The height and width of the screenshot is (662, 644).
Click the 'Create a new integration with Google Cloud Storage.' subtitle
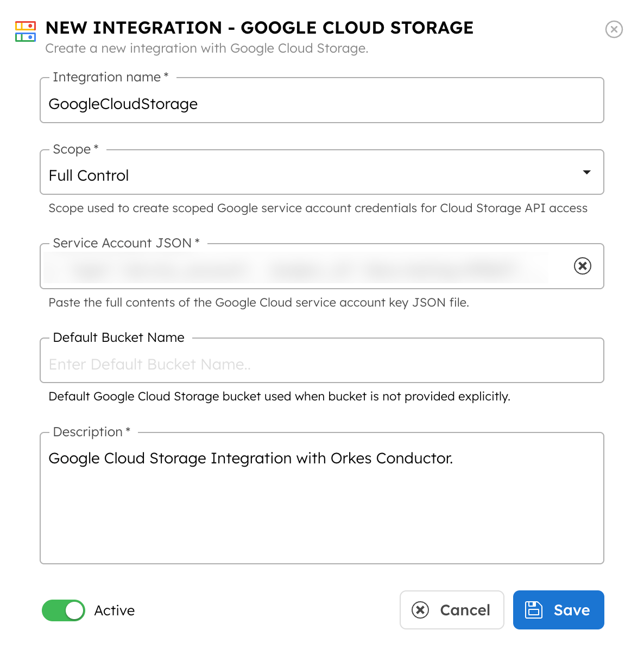point(207,48)
